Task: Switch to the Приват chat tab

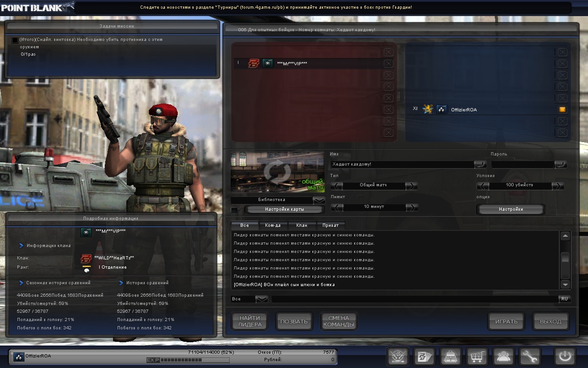Action: (x=330, y=225)
